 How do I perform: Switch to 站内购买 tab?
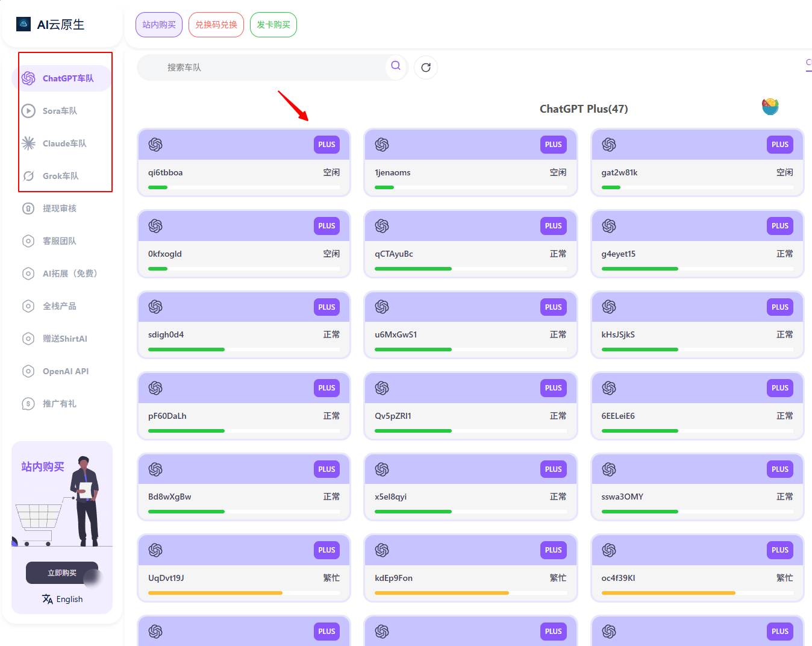point(159,25)
